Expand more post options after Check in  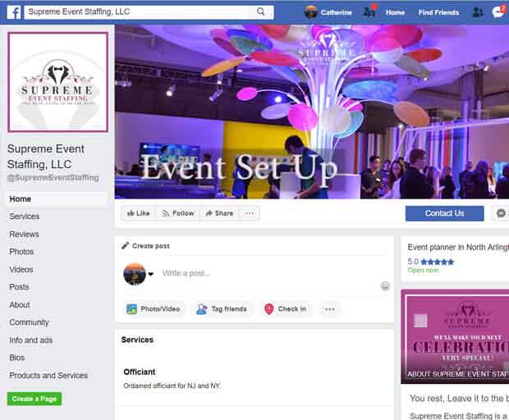[330, 309]
